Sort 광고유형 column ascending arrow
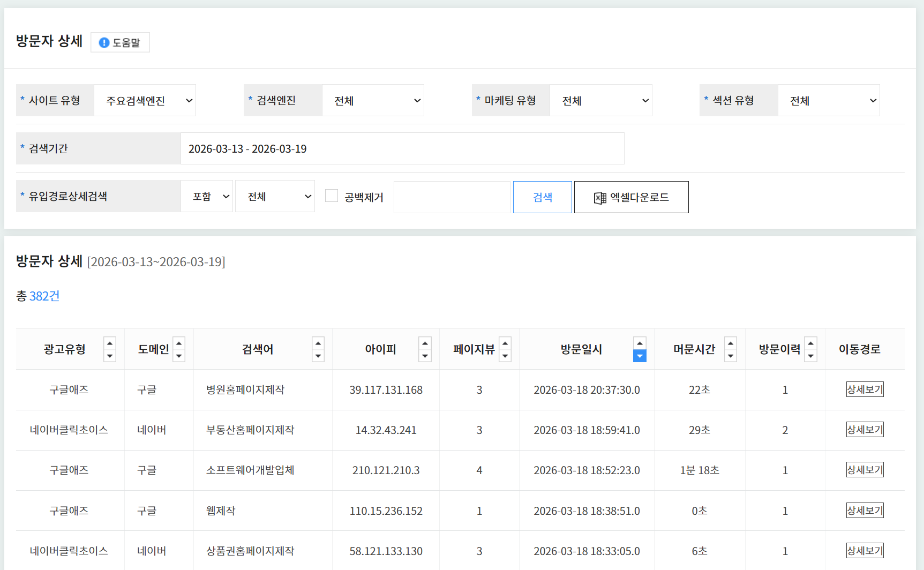924x570 pixels. pyautogui.click(x=110, y=343)
